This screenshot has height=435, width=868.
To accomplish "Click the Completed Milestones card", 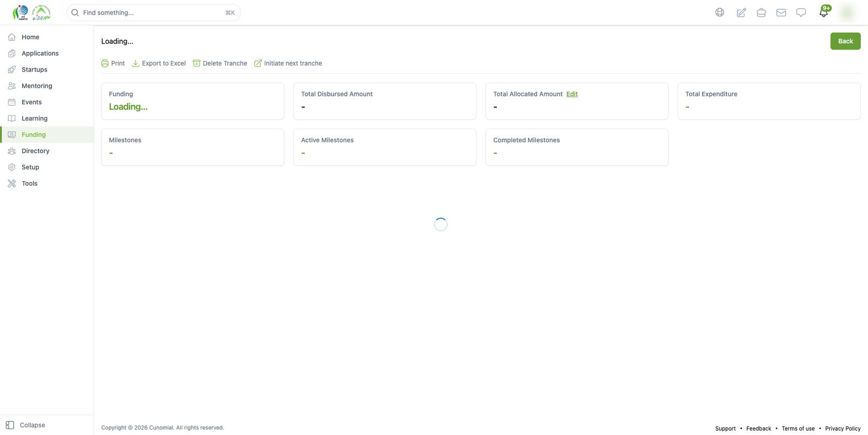I will (577, 147).
